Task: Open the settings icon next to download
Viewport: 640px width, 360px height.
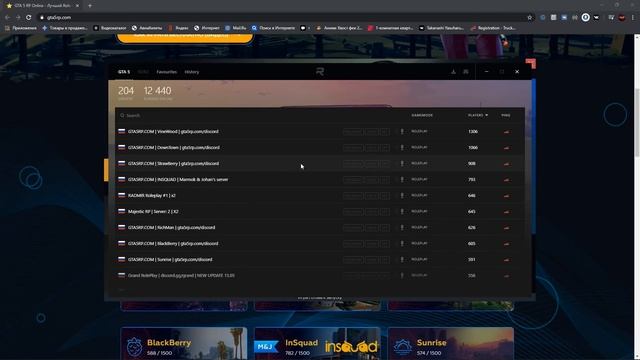Action: point(466,71)
